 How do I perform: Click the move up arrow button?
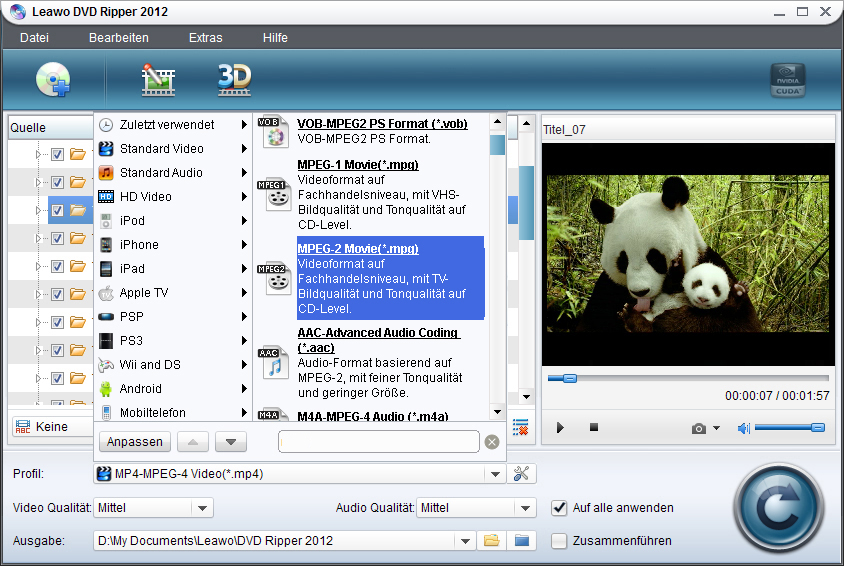(x=193, y=442)
